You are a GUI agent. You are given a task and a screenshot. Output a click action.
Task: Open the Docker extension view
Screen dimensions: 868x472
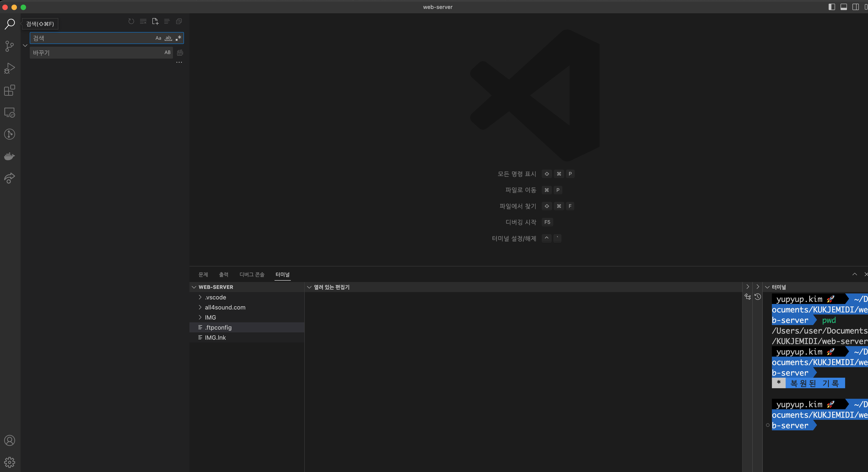click(9, 156)
